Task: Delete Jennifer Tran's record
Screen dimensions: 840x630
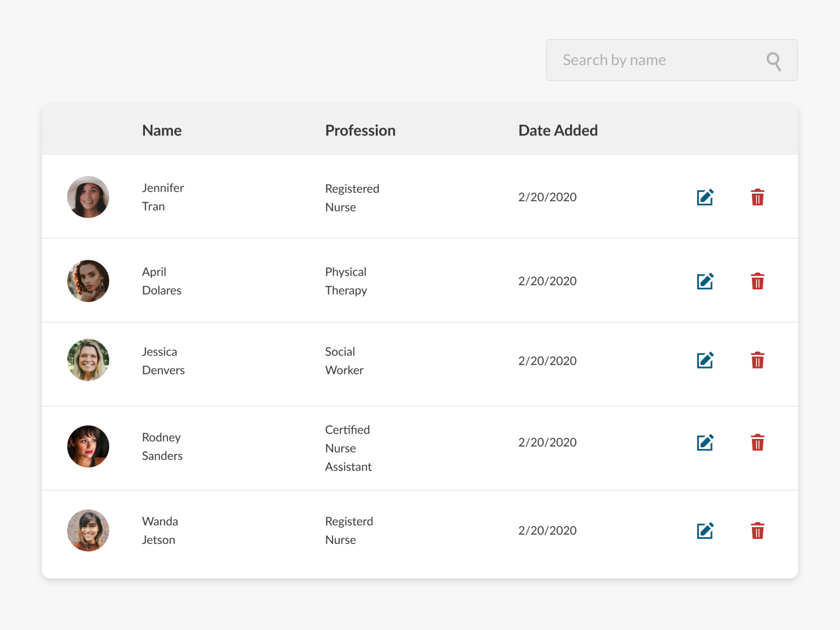Action: [x=758, y=197]
